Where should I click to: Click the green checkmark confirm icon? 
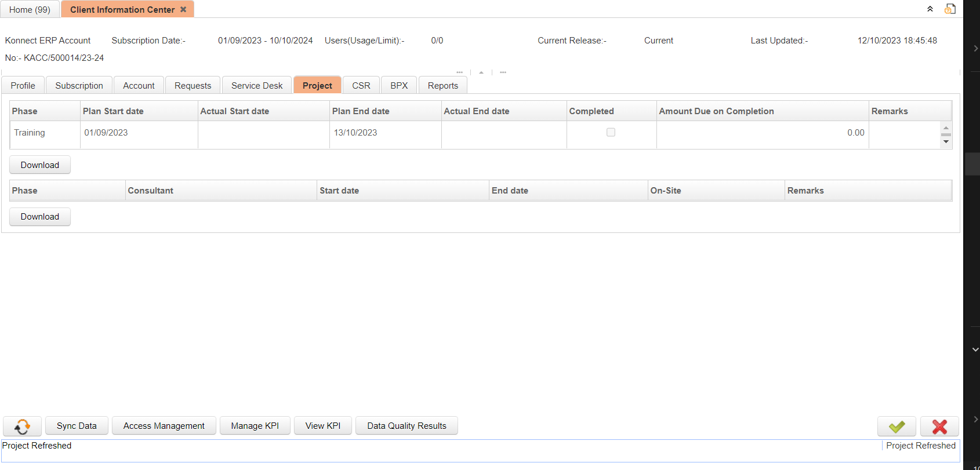coord(896,427)
